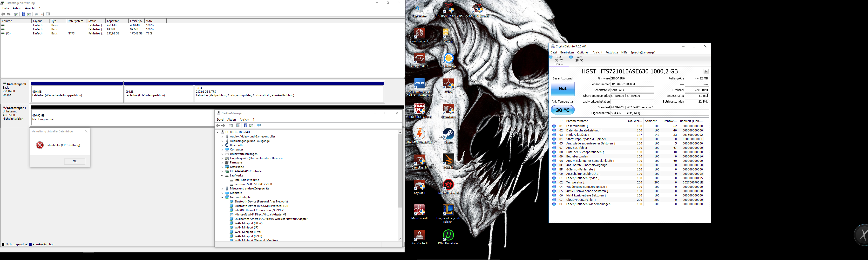Collapse the Laufwerke tree node
Screen dimensions: 868x260
pos(222,175)
